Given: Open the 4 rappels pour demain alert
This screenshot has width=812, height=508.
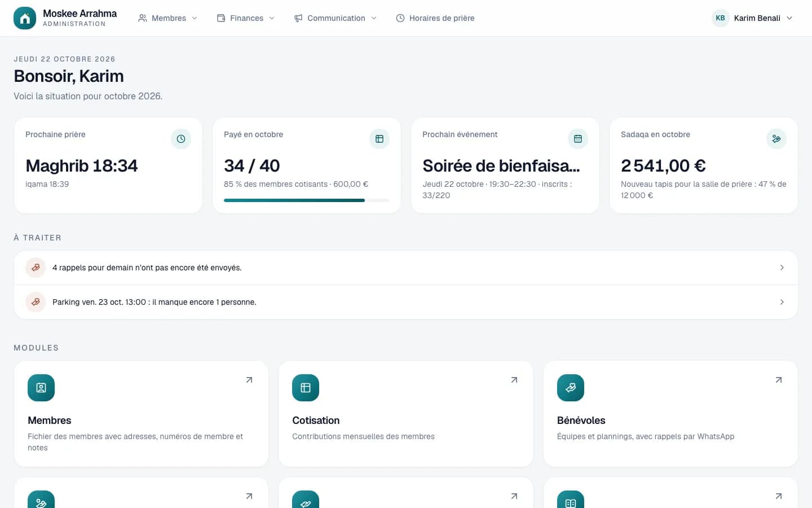Looking at the screenshot, I should (406, 268).
